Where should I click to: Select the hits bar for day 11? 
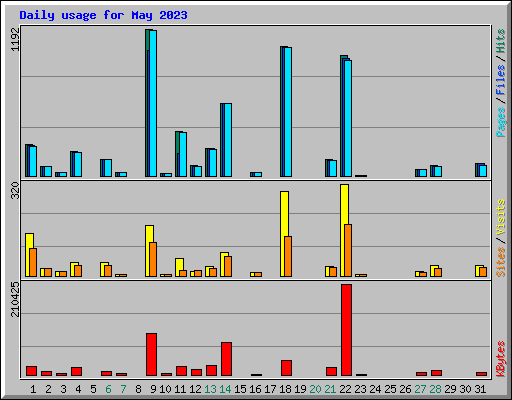[x=181, y=154]
